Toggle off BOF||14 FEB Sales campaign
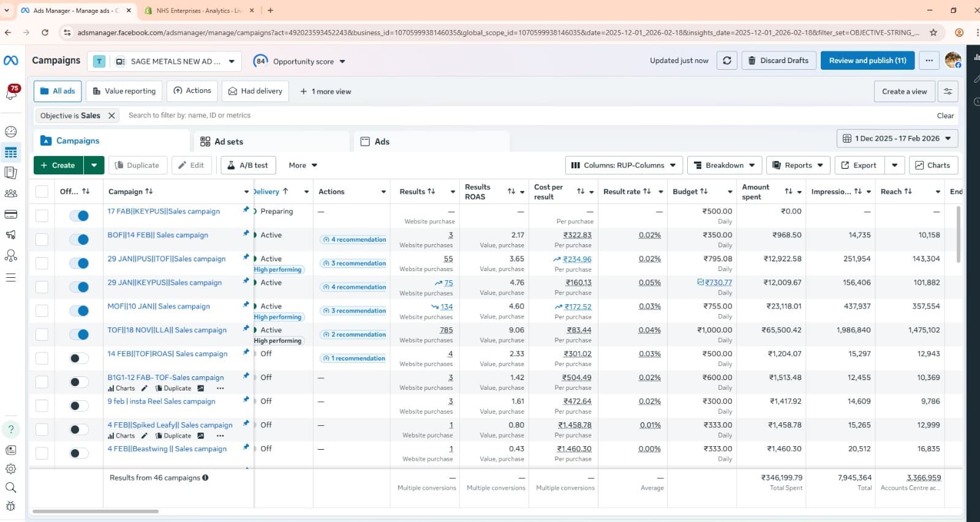 point(79,239)
